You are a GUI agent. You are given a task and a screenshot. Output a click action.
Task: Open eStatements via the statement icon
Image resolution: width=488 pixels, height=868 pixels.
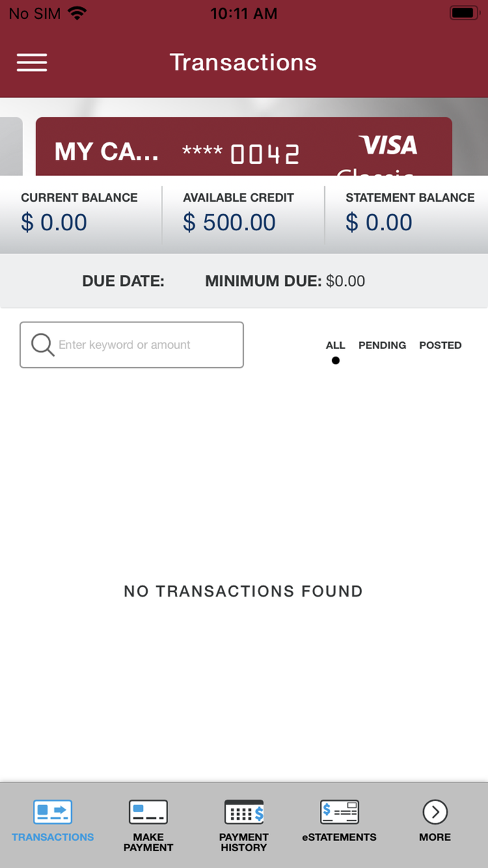coord(339,811)
